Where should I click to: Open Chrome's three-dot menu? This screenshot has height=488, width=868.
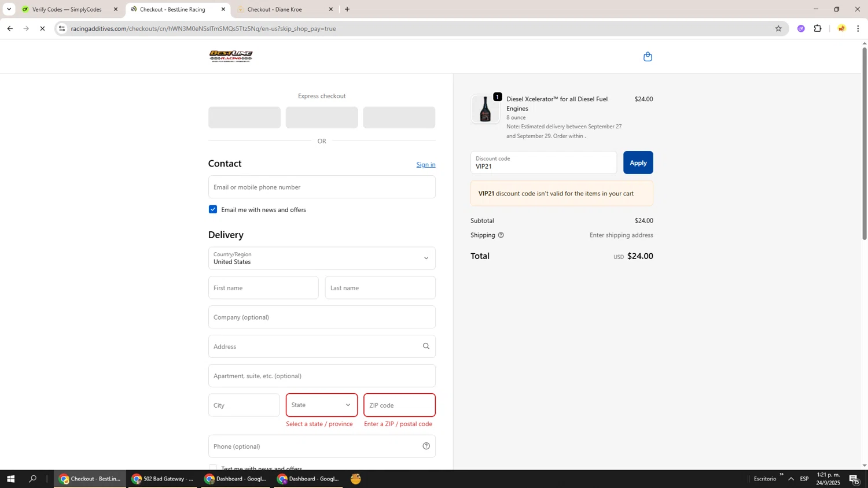pos(858,28)
